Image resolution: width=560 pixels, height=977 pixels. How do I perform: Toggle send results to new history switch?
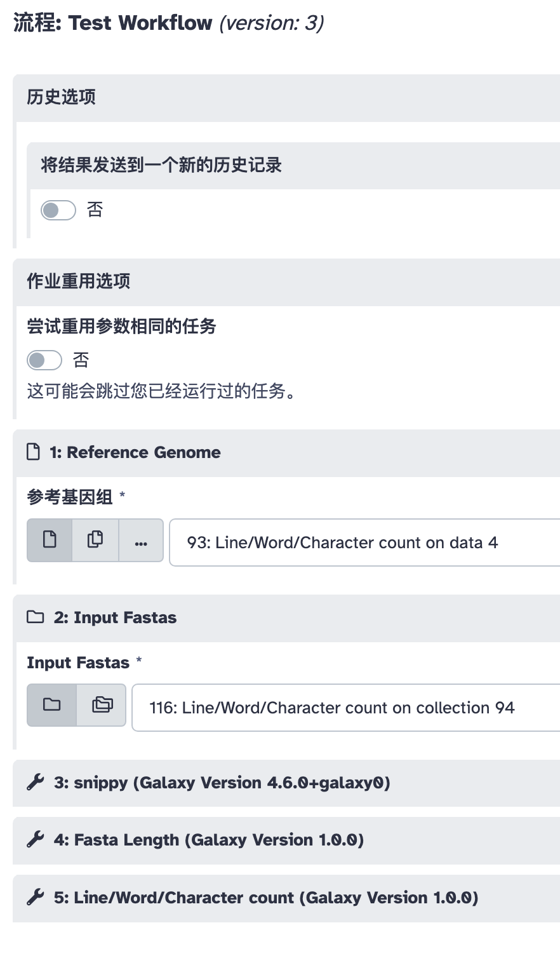(58, 210)
